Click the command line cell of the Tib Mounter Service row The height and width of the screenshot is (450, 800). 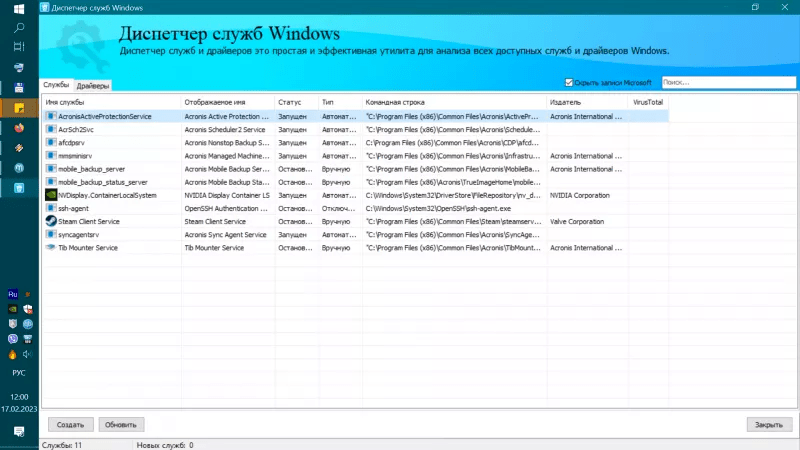(453, 247)
